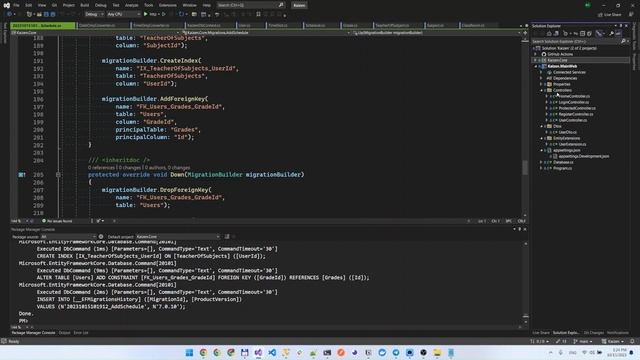640x360 pixels.
Task: Switch to the active AddSchedule.cs tab
Action: coord(42,25)
